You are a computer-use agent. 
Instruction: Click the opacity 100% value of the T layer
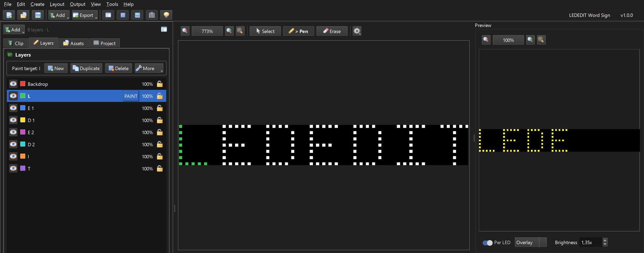point(147,168)
